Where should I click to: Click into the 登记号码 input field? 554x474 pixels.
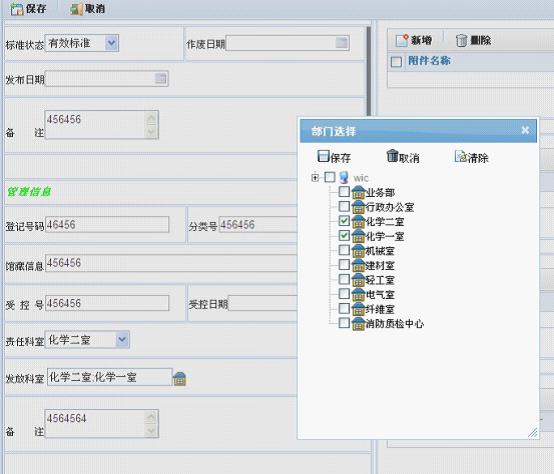click(107, 225)
